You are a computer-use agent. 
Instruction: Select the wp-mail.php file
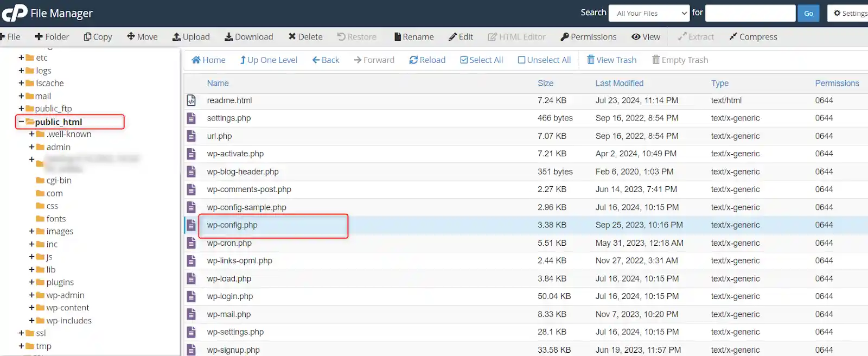228,314
